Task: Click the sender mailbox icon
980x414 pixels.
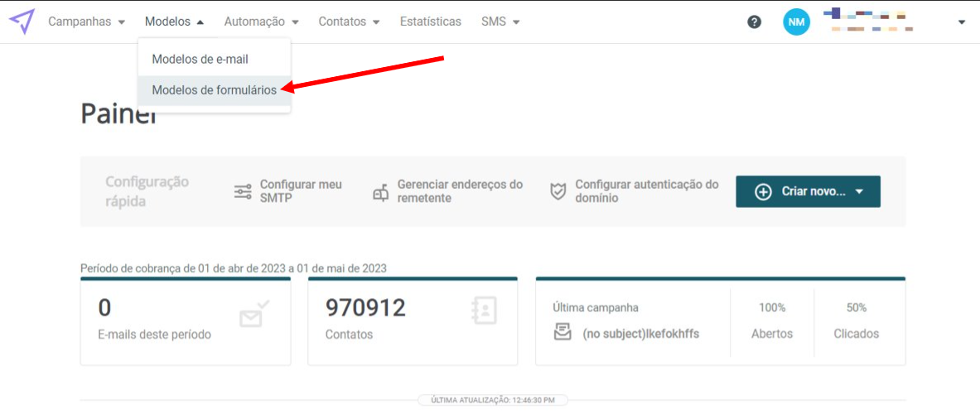Action: coord(380,193)
